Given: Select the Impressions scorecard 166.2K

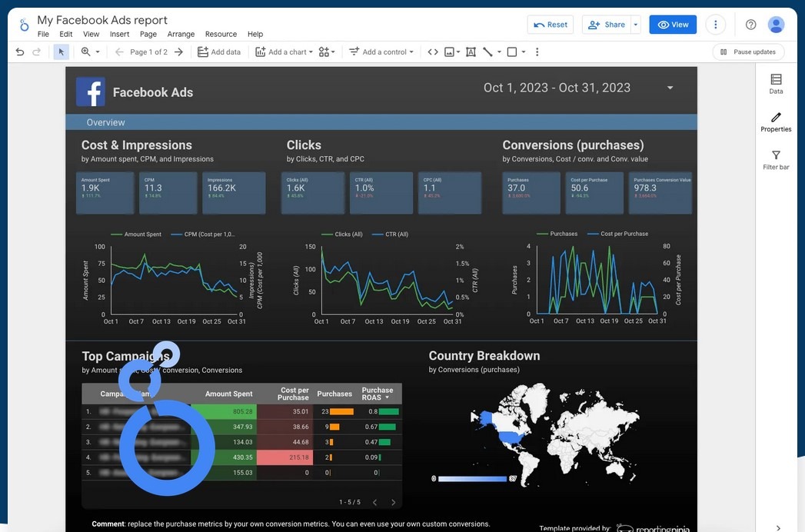Looking at the screenshot, I should pos(234,192).
